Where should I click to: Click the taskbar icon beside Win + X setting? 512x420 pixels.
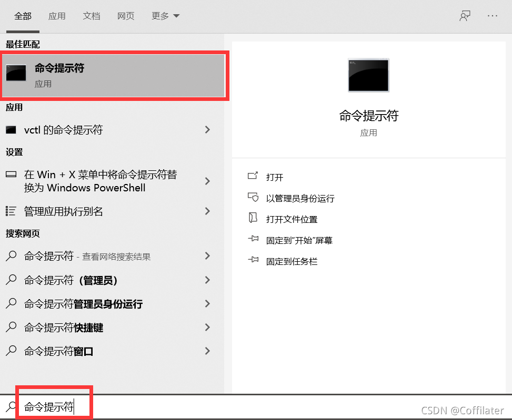(11, 175)
